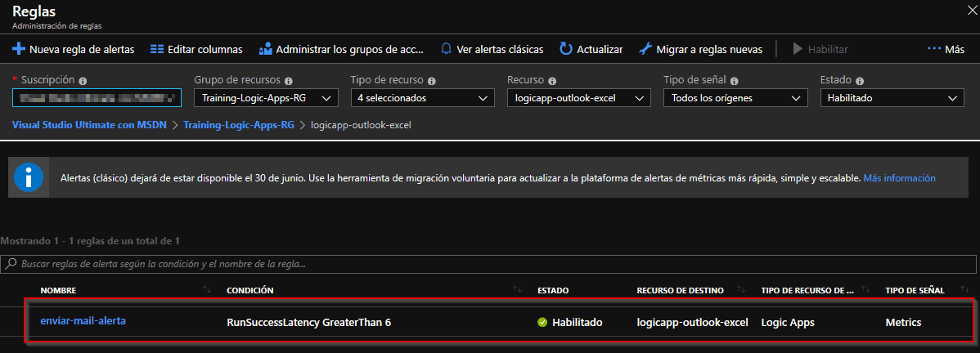Click the wrench icon for Migrar a reglas nuevas

coord(645,49)
